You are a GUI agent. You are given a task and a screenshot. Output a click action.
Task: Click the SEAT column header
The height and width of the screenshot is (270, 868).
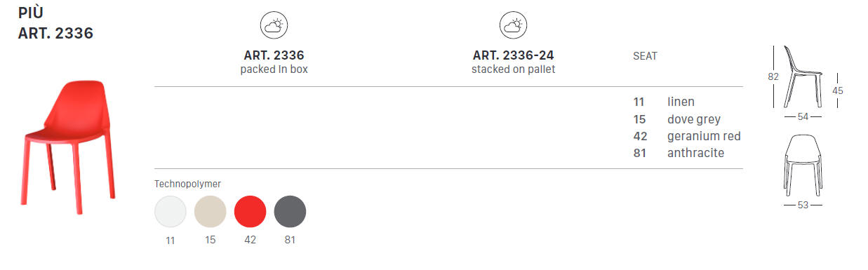[x=645, y=56]
